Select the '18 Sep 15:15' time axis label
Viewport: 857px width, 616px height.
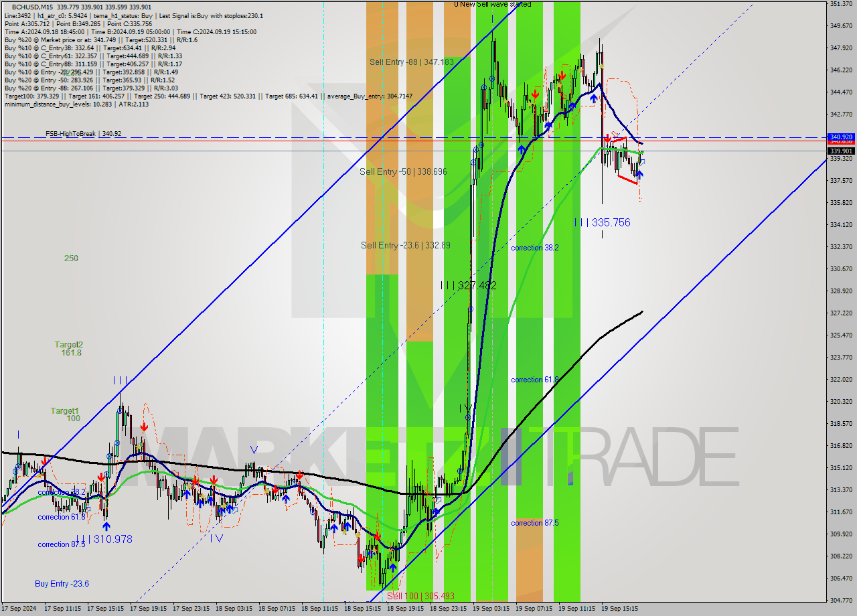(362, 609)
